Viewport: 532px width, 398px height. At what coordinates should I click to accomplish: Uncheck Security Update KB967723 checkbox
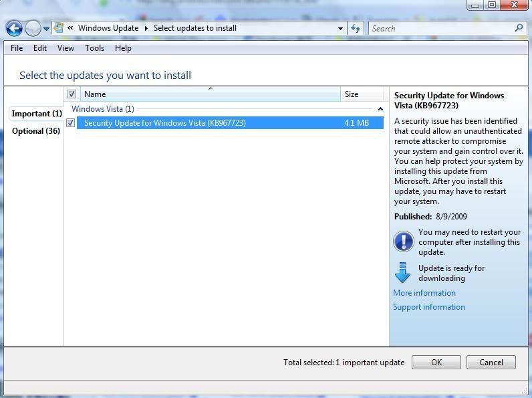pyautogui.click(x=71, y=122)
